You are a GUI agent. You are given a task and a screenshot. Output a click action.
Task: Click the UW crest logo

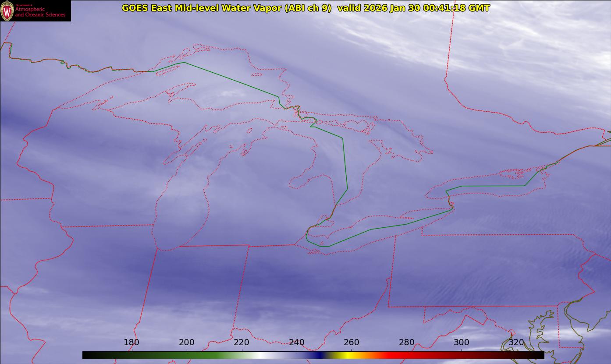pyautogui.click(x=7, y=11)
